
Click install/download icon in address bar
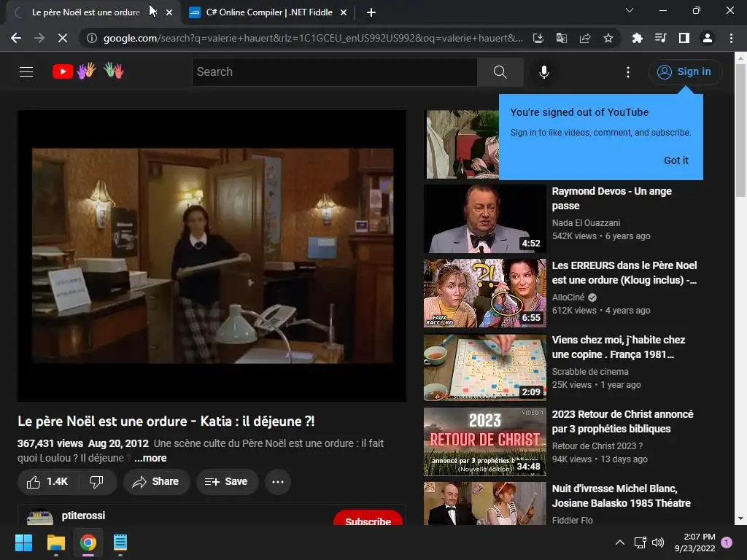click(x=538, y=38)
